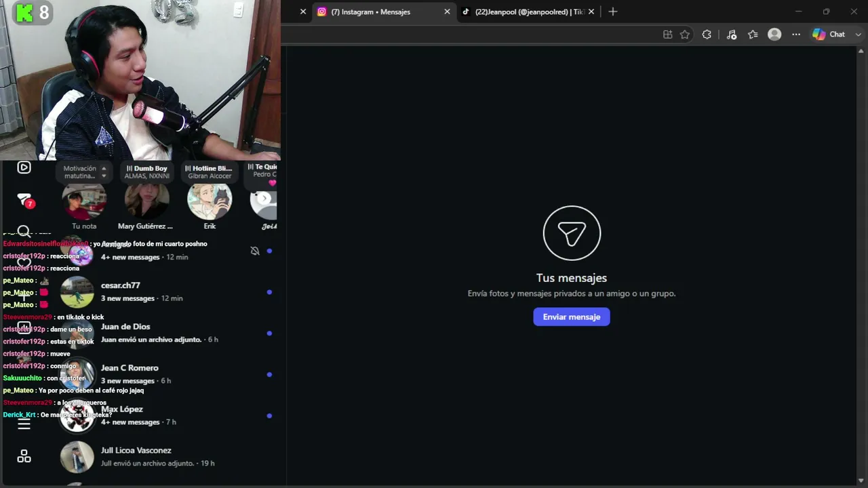The image size is (868, 488).
Task: Click Hotline Bling music note bubble
Action: click(210, 171)
